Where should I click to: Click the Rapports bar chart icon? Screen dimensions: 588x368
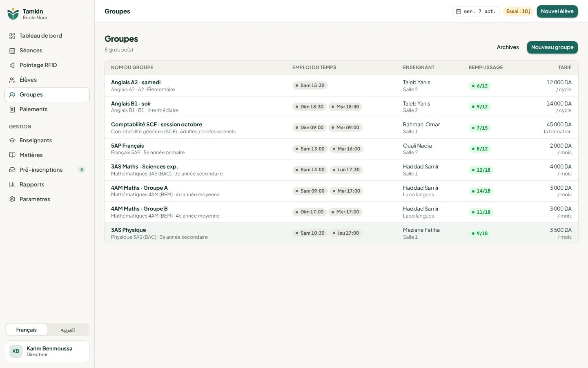pos(12,185)
